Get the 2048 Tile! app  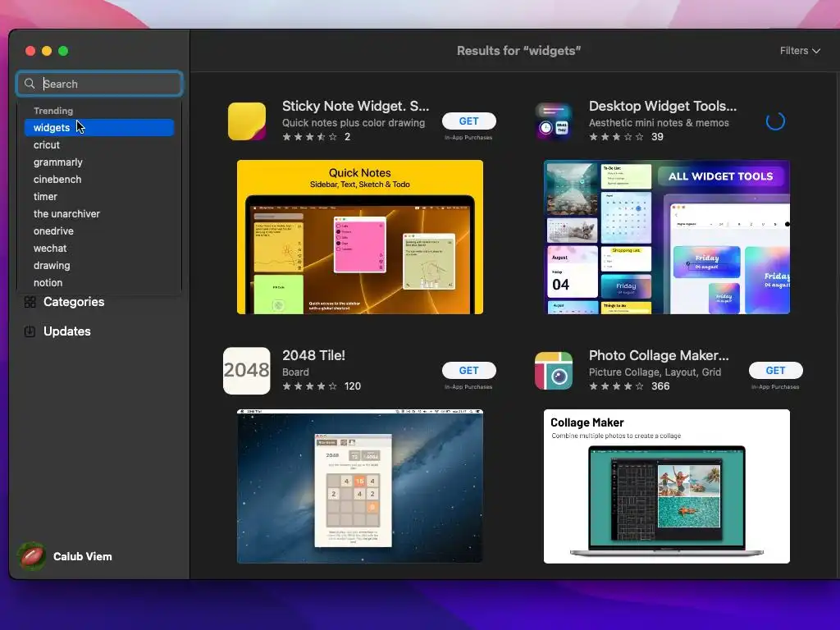(x=468, y=370)
